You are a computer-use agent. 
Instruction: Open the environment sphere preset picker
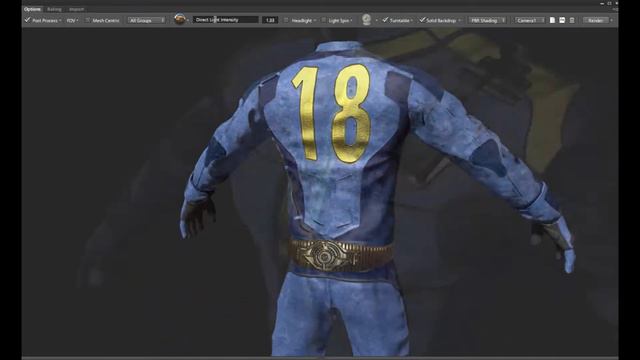(x=180, y=19)
